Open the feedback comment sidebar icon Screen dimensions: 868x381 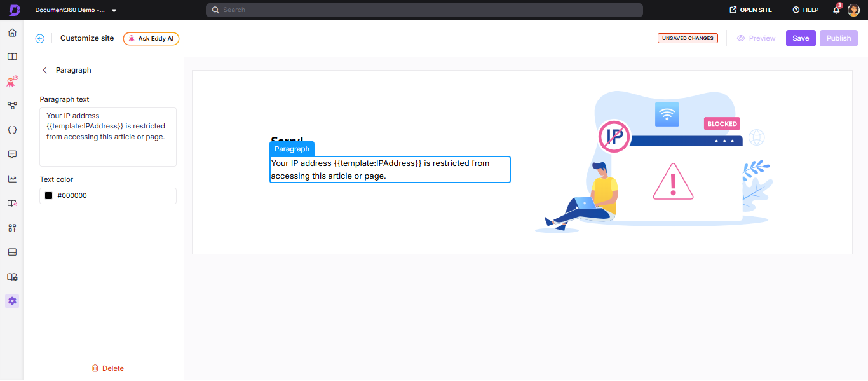point(12,155)
